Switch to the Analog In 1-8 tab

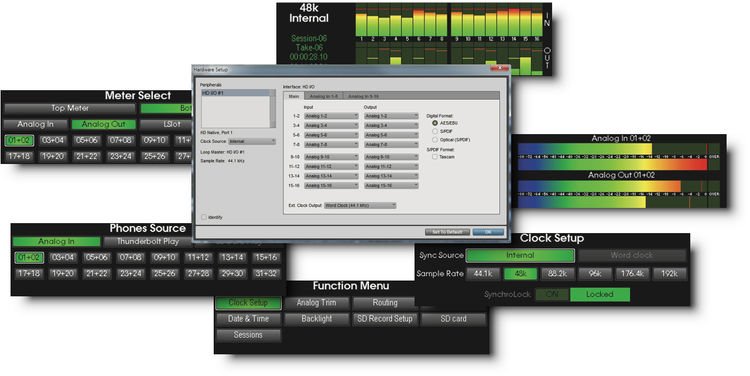pyautogui.click(x=323, y=96)
